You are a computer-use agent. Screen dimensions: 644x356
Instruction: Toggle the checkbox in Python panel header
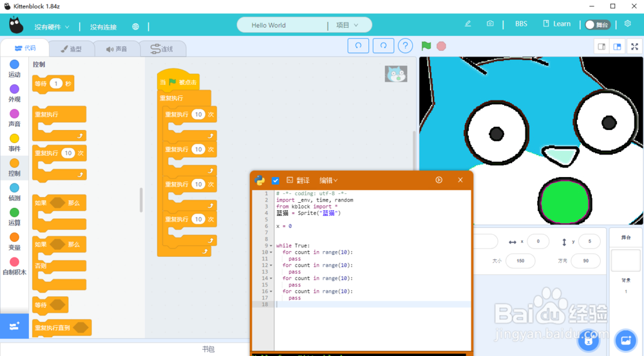coord(276,180)
